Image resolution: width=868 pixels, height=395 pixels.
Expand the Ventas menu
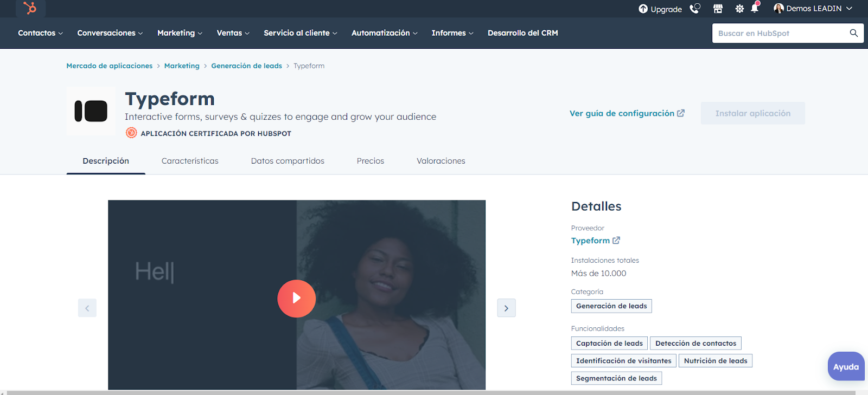click(233, 33)
